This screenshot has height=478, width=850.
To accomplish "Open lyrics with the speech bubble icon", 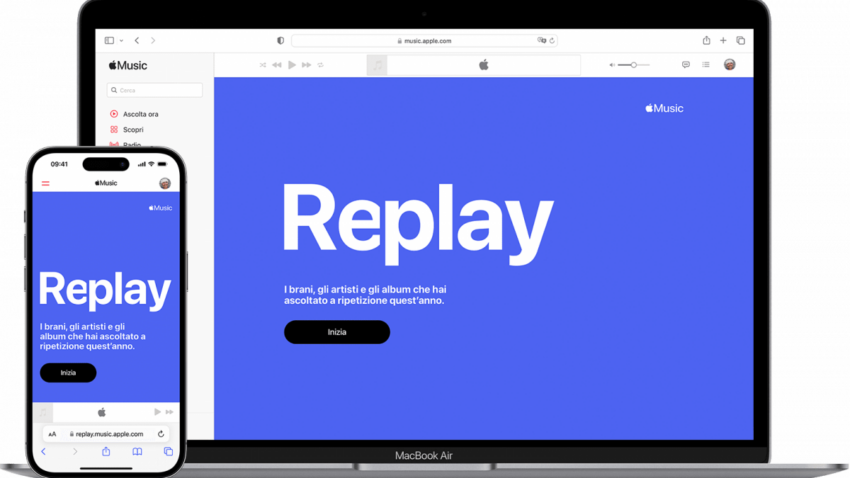I will click(686, 65).
